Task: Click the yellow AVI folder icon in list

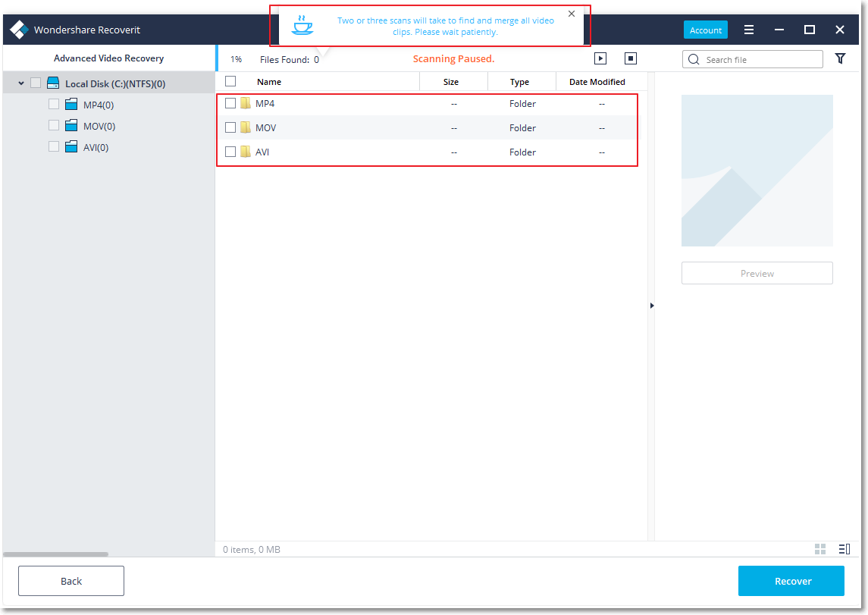Action: 245,152
